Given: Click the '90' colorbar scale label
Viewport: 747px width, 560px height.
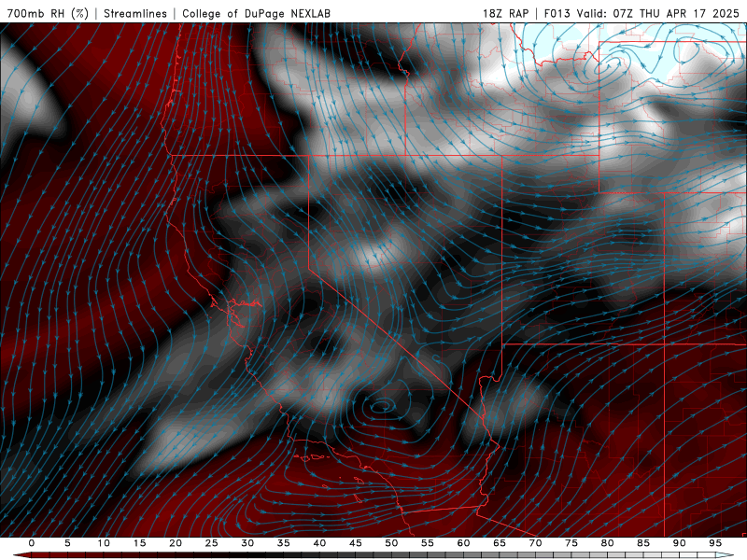Looking at the screenshot, I should (679, 543).
